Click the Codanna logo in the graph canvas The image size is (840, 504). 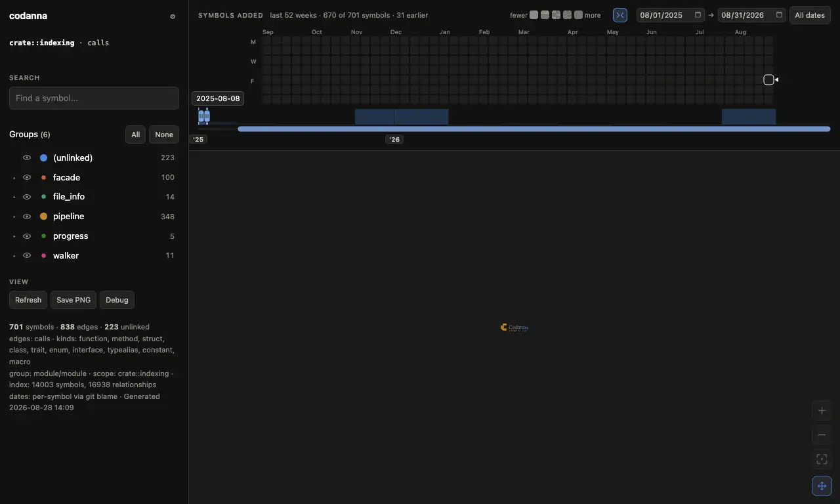click(514, 327)
